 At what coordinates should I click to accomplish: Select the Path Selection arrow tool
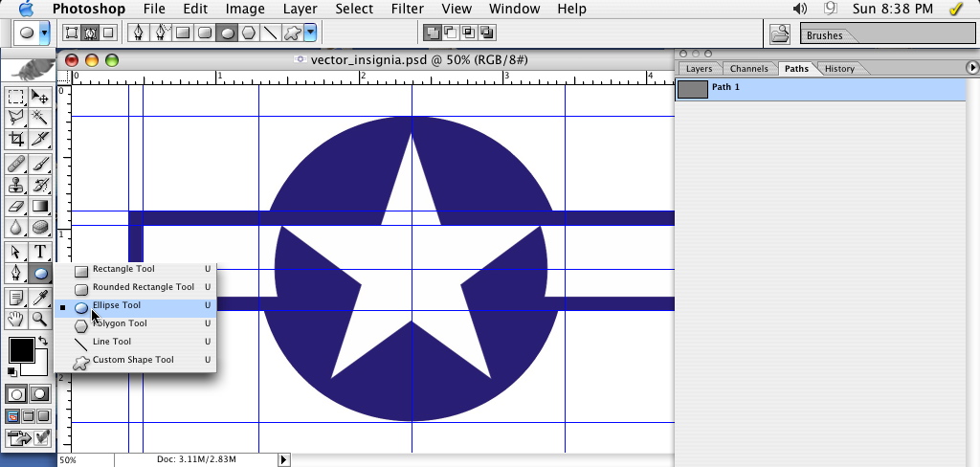coord(15,252)
